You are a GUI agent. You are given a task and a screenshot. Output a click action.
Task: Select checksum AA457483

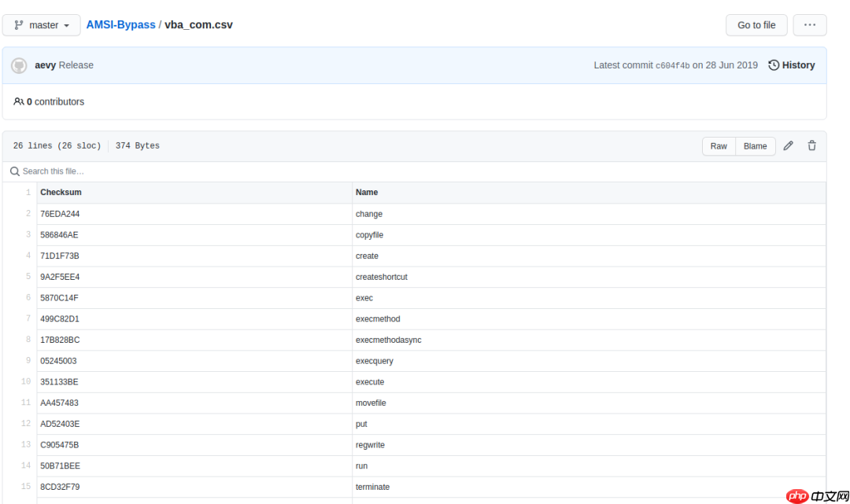point(59,403)
